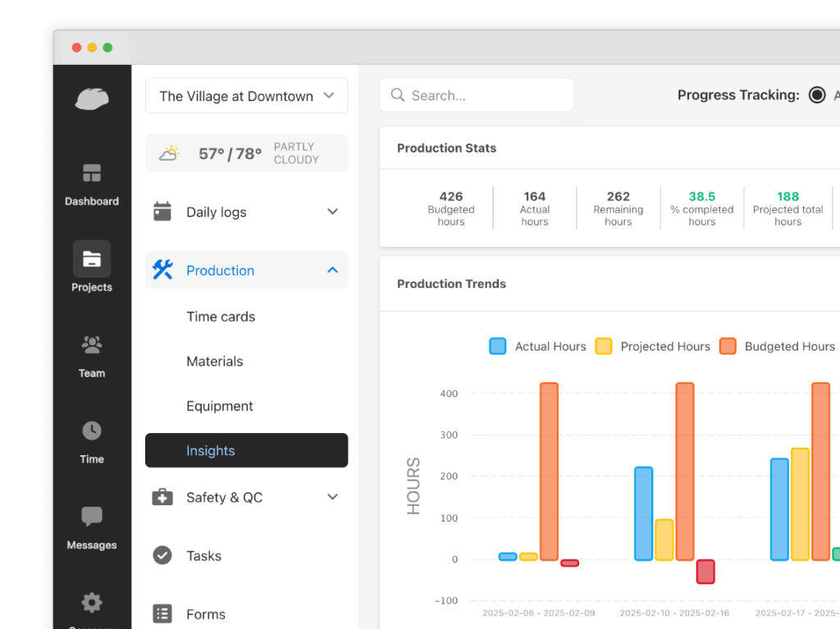The image size is (840, 629).
Task: Toggle Actual Hours legend series
Action: (x=497, y=346)
